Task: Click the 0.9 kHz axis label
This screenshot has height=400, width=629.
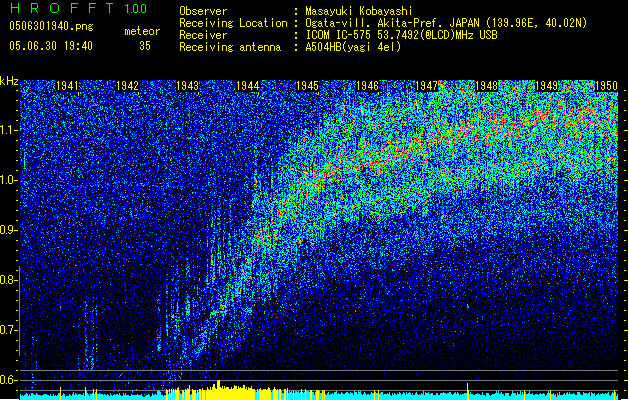Action: (x=9, y=230)
